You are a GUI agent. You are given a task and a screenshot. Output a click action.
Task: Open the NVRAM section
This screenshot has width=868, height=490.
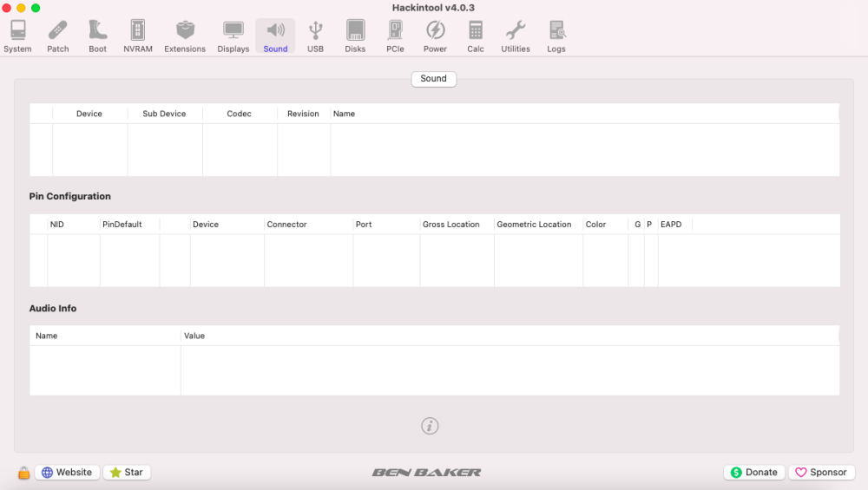tap(138, 36)
